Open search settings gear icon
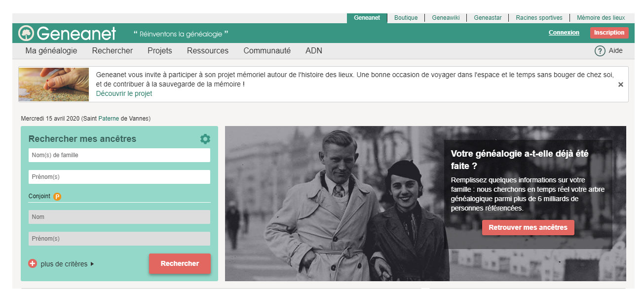 pyautogui.click(x=205, y=139)
